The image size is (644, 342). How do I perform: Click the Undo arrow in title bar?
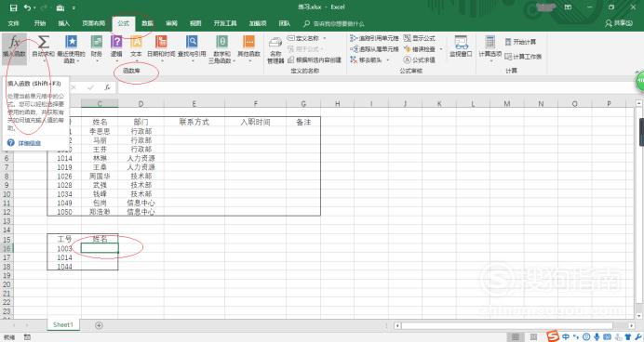(27, 7)
